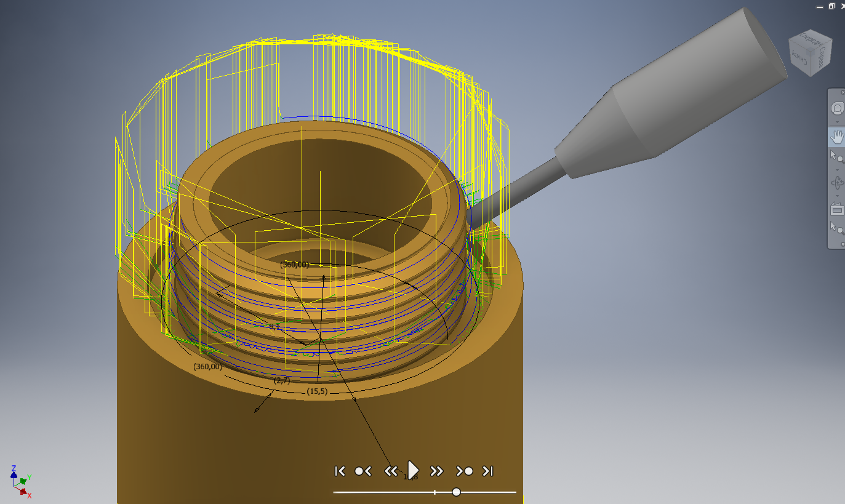
Task: Click the Справа face of the ViewCube
Action: (822, 57)
